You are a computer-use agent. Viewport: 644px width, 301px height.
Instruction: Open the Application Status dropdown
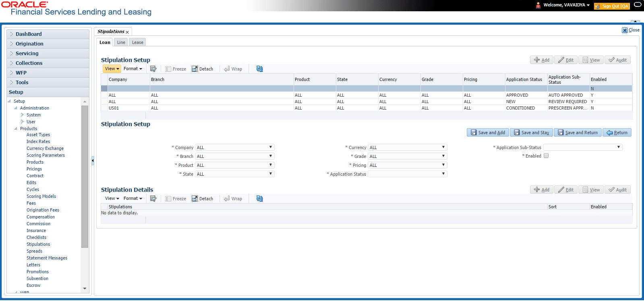(408, 174)
